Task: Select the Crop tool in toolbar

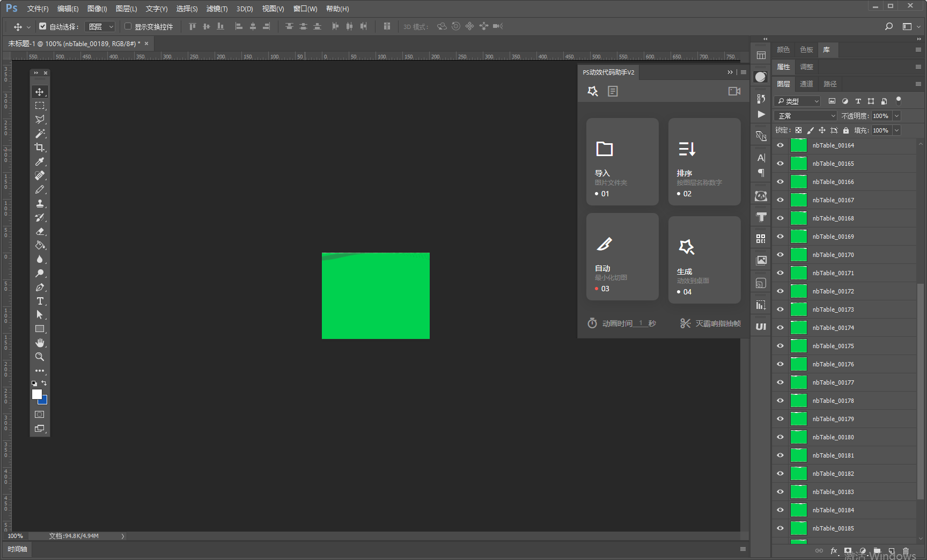Action: tap(40, 148)
